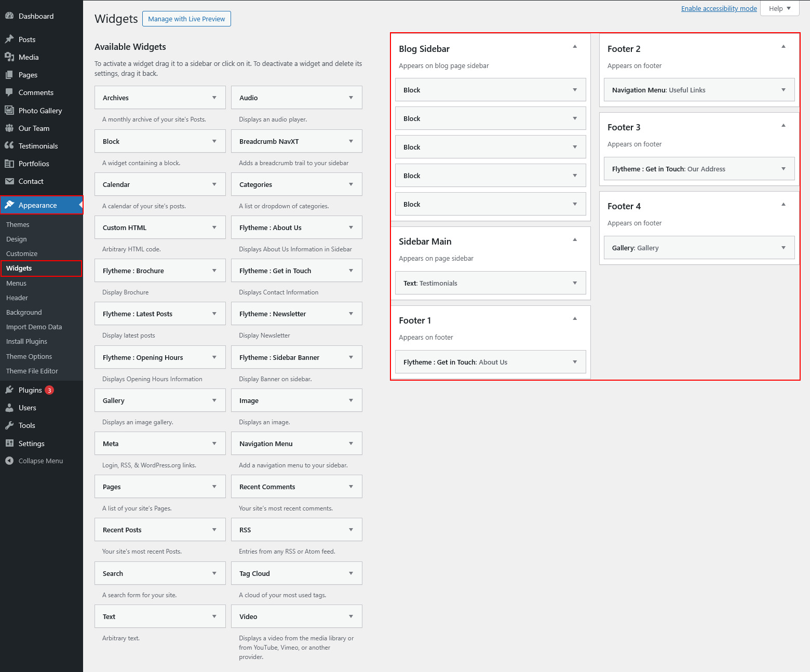The image size is (810, 672).
Task: Click the Tools wrench icon
Action: point(9,425)
